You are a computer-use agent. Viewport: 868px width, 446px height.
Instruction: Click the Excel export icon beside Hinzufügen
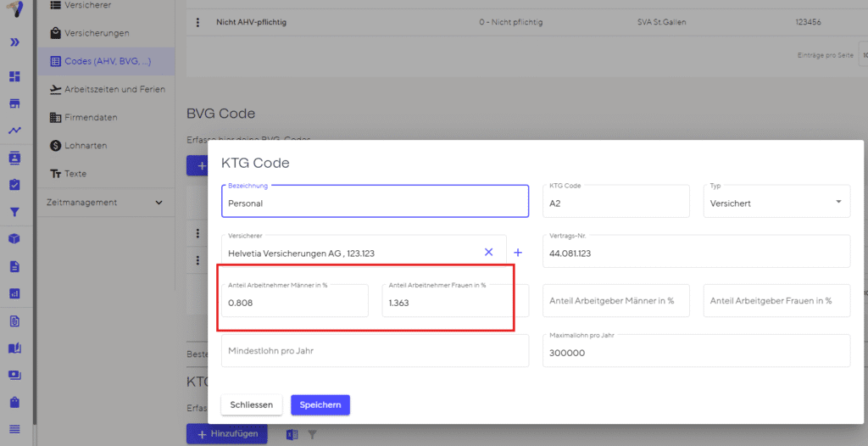291,434
